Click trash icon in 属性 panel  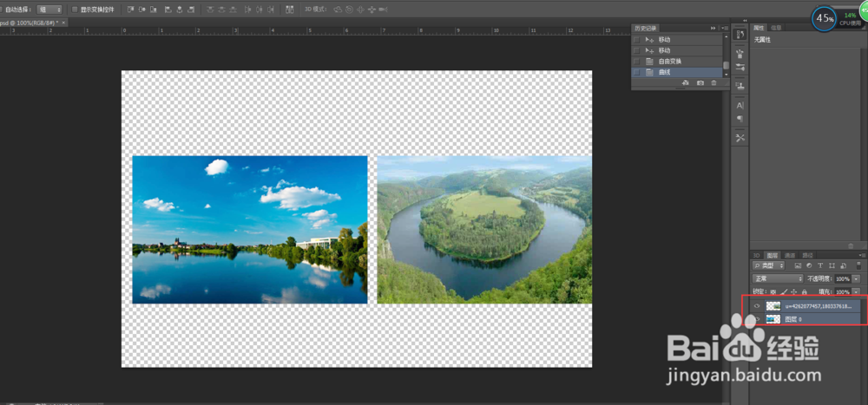(x=851, y=245)
